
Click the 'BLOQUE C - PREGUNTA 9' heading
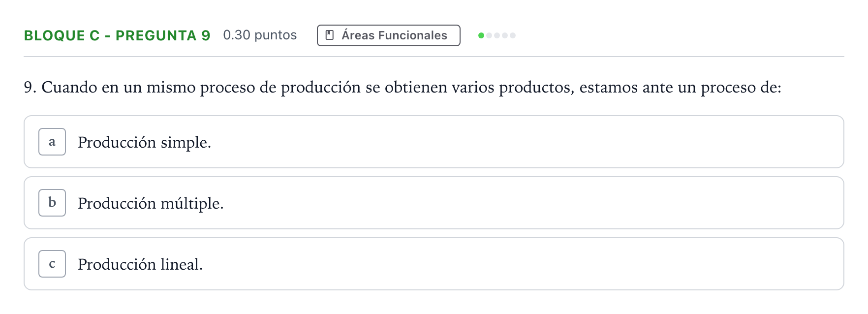point(117,35)
